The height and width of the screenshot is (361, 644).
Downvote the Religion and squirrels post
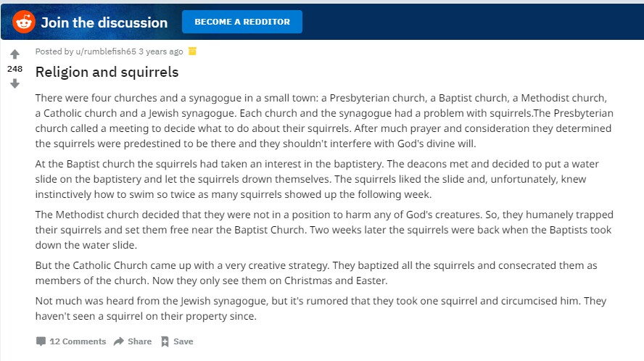pos(15,84)
